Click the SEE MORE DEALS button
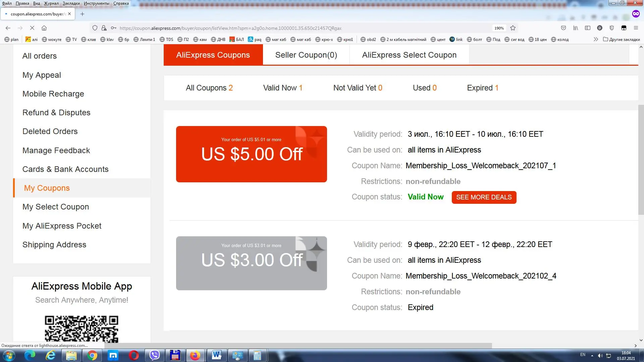 click(484, 197)
